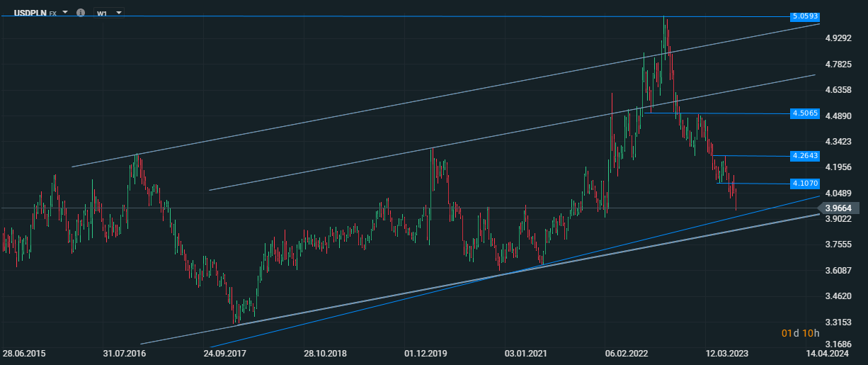Click the 4.6358 price axis value
Image resolution: width=868 pixels, height=365 pixels.
[x=837, y=90]
